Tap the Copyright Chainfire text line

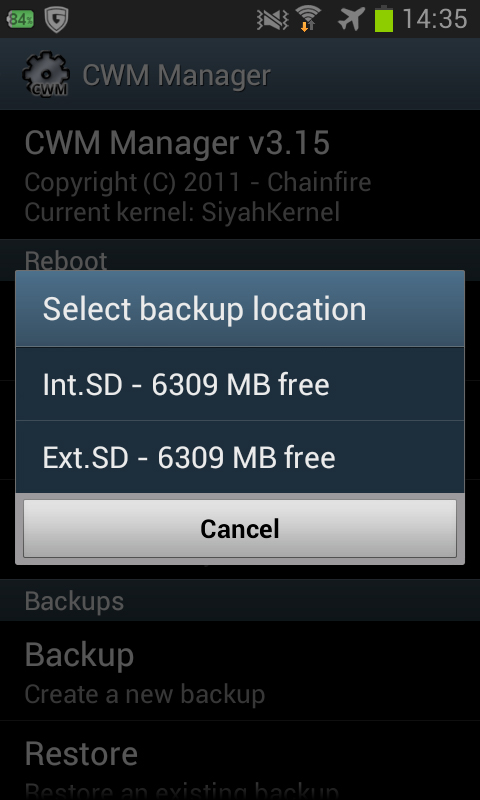(197, 182)
